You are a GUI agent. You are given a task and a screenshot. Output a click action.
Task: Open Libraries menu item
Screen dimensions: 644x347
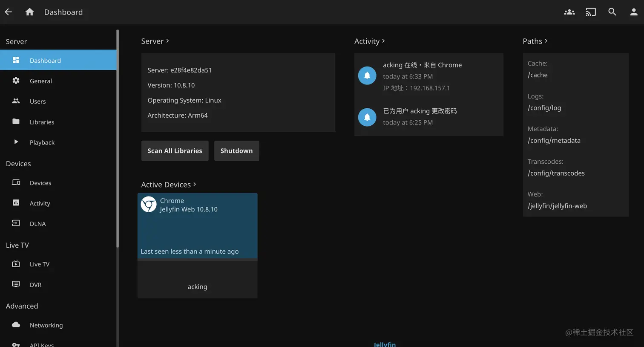58,121
